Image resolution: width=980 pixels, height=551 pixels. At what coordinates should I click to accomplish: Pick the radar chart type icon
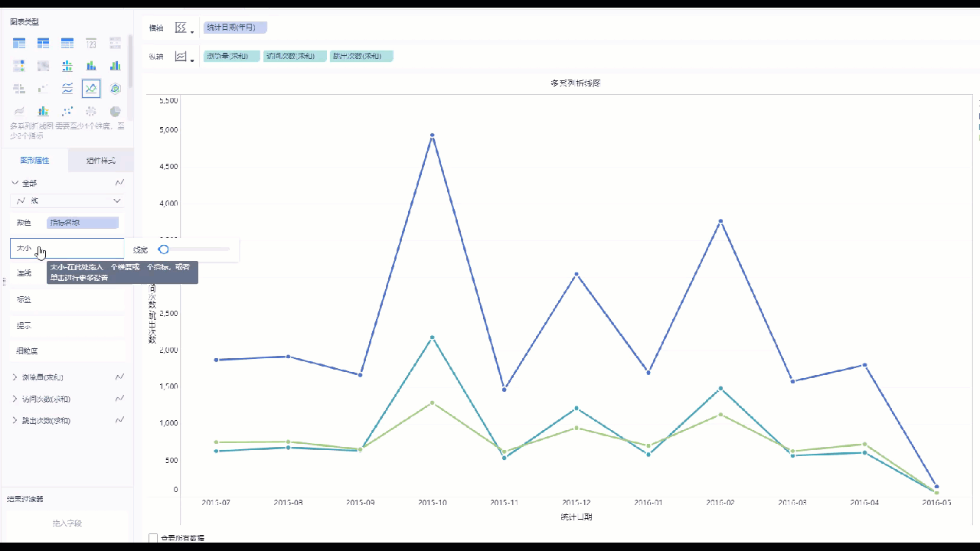(116, 89)
